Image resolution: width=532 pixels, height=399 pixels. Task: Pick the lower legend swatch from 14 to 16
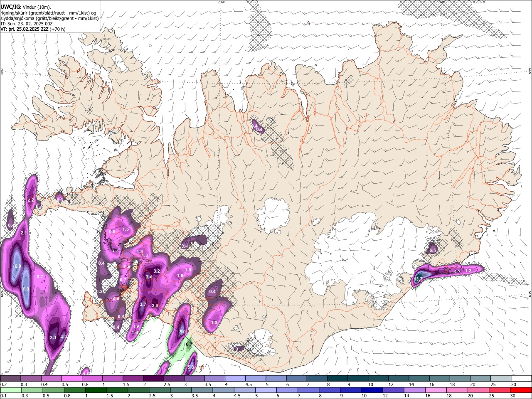tap(415, 390)
